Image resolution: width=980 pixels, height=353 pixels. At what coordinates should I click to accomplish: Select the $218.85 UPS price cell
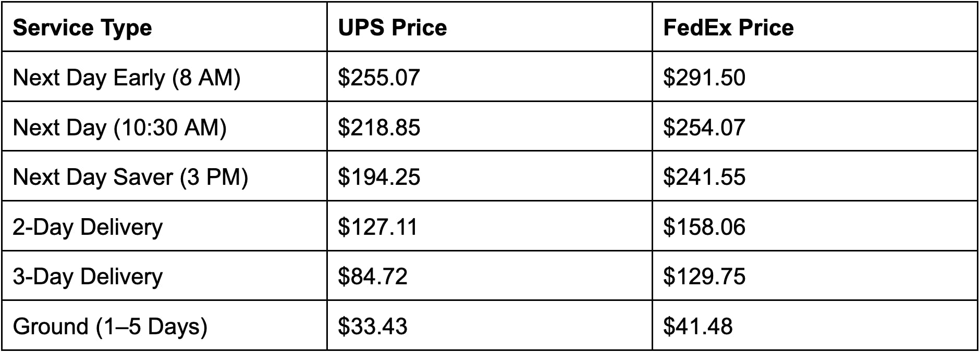[489, 127]
